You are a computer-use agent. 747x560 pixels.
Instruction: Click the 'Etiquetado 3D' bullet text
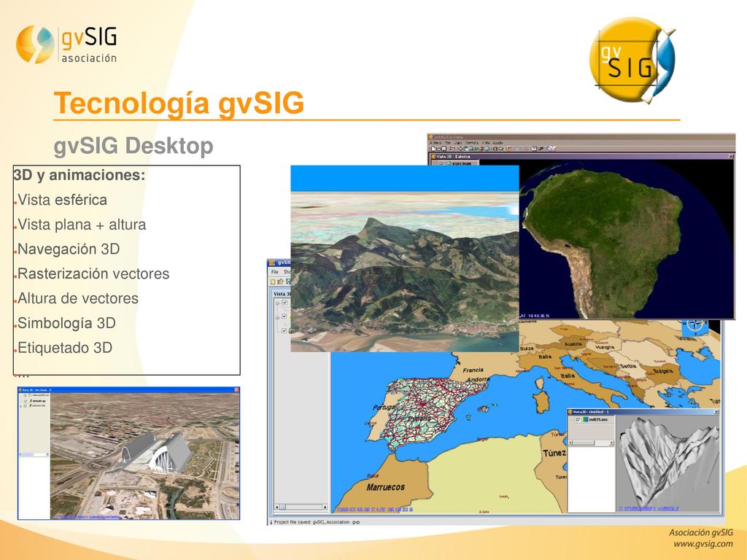[x=65, y=348]
